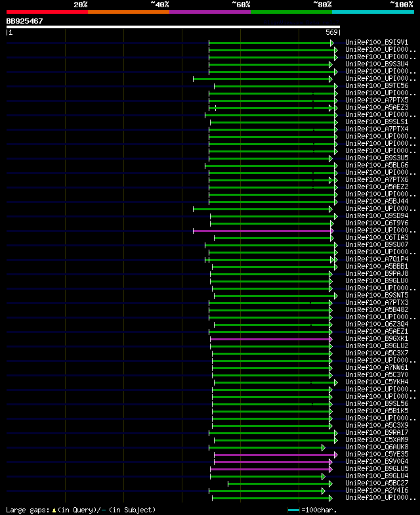Click the cyan 100char scale bar
This screenshot has height=515, width=420.
pyautogui.click(x=294, y=510)
